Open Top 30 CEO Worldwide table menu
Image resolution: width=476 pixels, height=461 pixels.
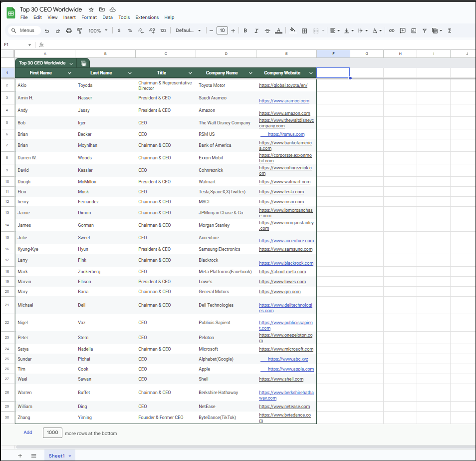71,63
